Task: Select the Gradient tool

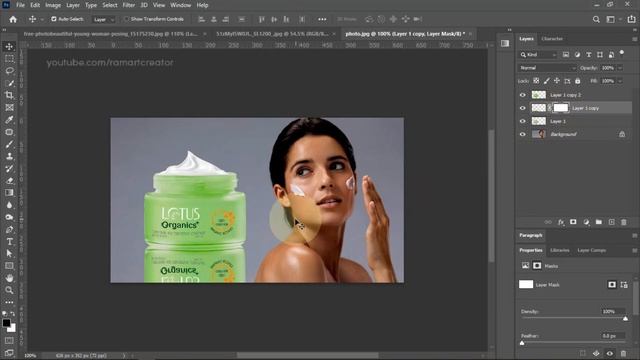Action: 9,193
